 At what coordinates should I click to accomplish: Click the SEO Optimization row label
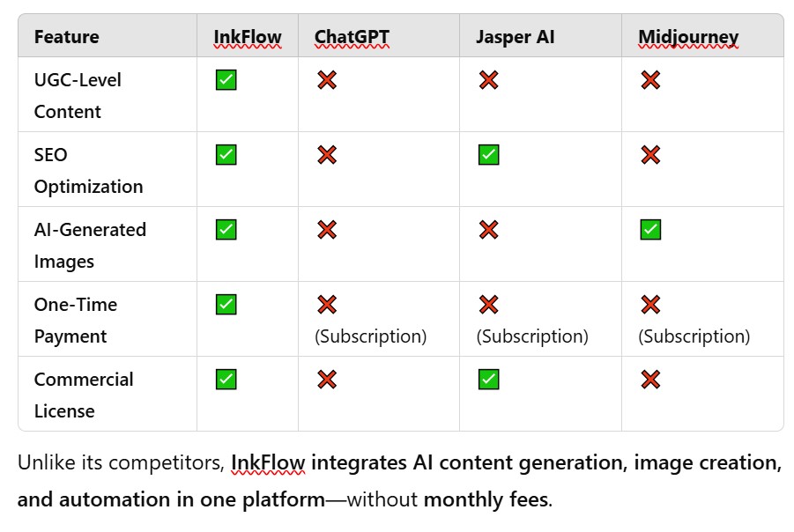tap(88, 170)
